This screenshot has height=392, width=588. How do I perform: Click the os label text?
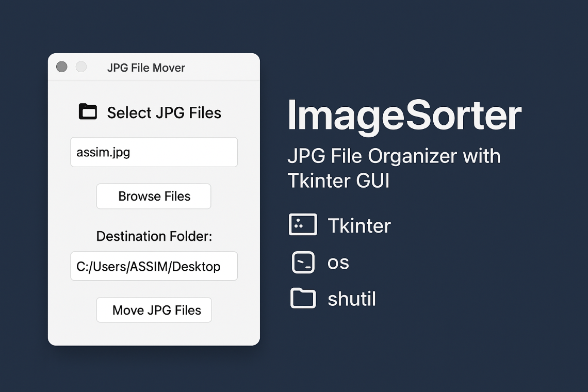pos(338,263)
